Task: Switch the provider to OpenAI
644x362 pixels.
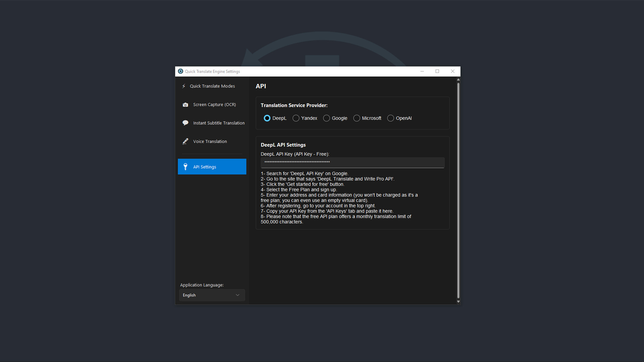Action: click(390, 118)
